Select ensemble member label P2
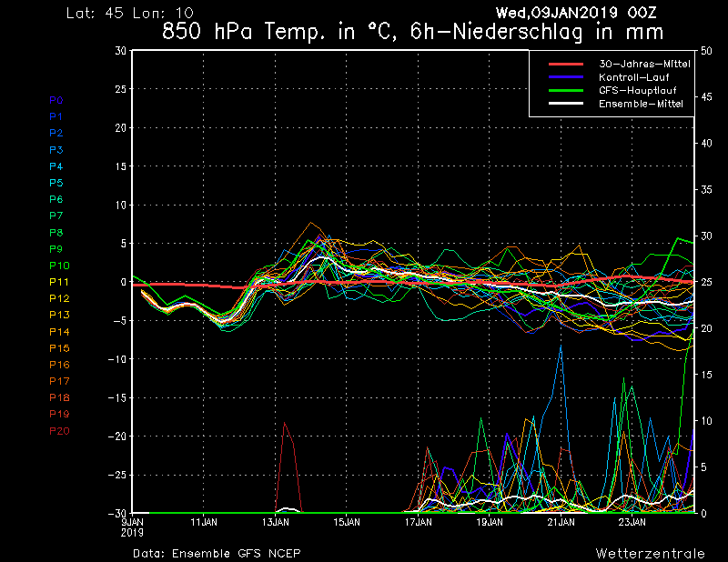This screenshot has width=728, height=562. [56, 133]
